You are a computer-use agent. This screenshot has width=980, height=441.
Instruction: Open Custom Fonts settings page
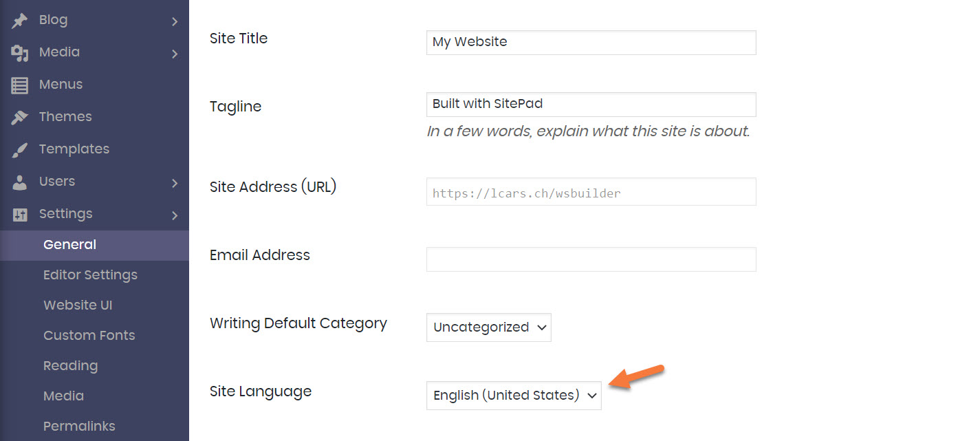(89, 336)
